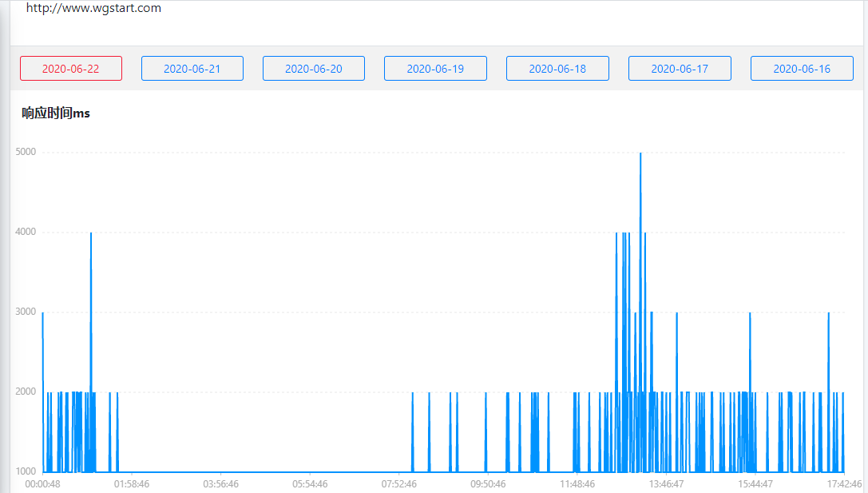Click the 17:42:46 time axis label
Screen dimensions: 868x493
(845, 483)
